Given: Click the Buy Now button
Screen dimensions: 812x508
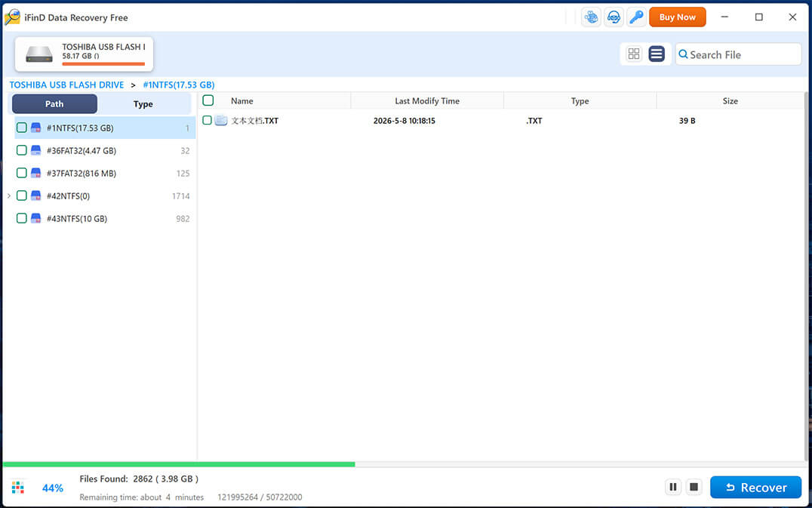Looking at the screenshot, I should tap(678, 17).
